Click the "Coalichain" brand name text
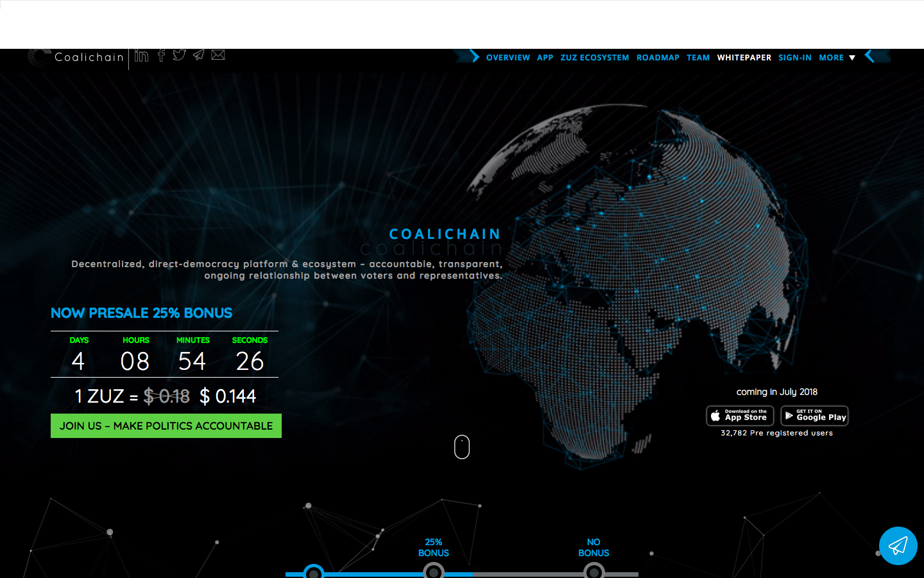The image size is (924, 578). coord(89,57)
